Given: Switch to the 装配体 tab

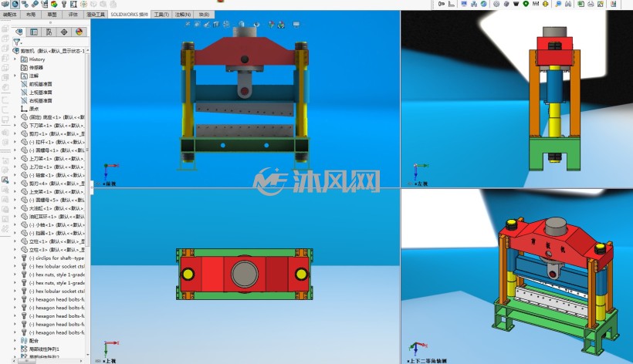Looking at the screenshot, I should (x=10, y=15).
